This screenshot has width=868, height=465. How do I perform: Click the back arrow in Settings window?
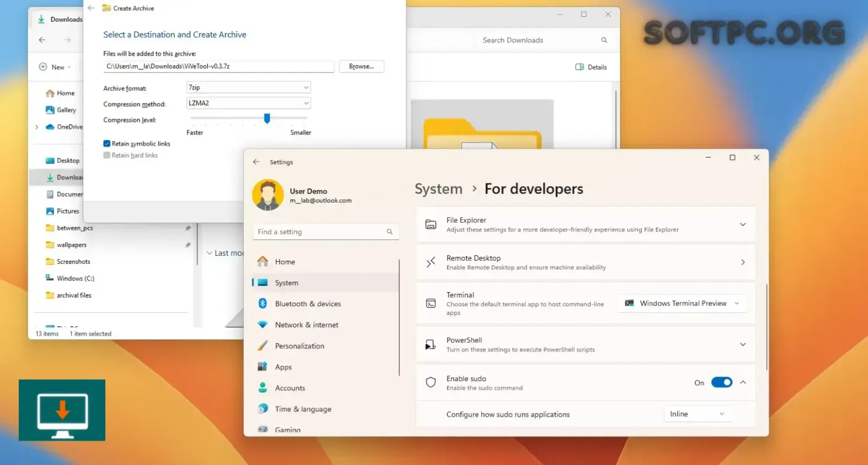256,162
